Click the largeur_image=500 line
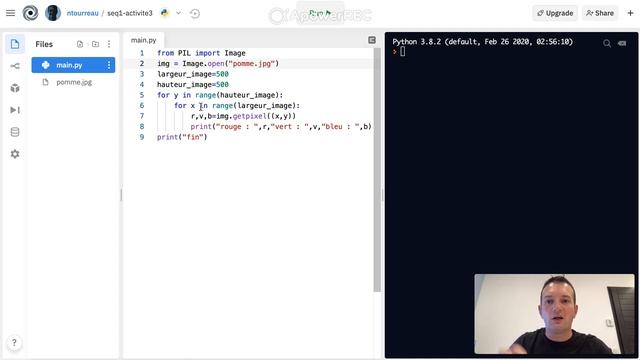Image resolution: width=640 pixels, height=360 pixels. [193, 74]
